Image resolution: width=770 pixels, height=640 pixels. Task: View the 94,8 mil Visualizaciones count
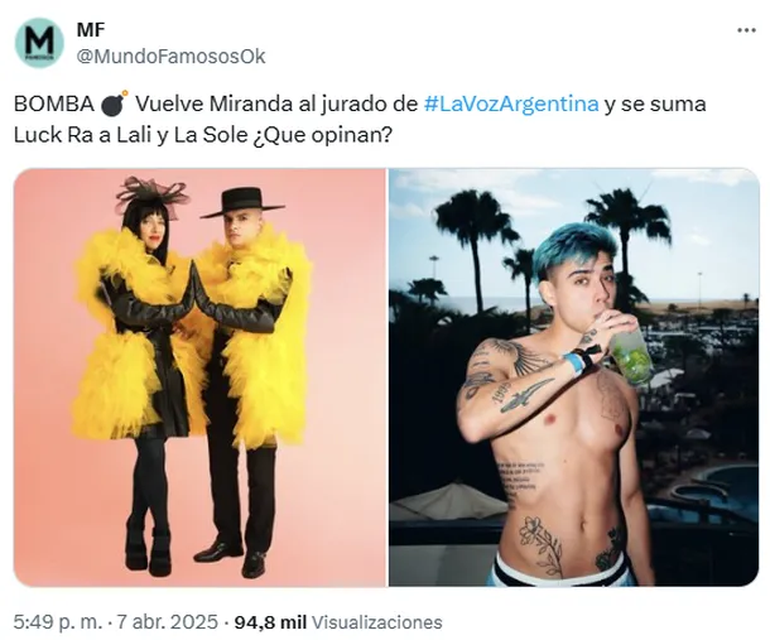pyautogui.click(x=338, y=622)
